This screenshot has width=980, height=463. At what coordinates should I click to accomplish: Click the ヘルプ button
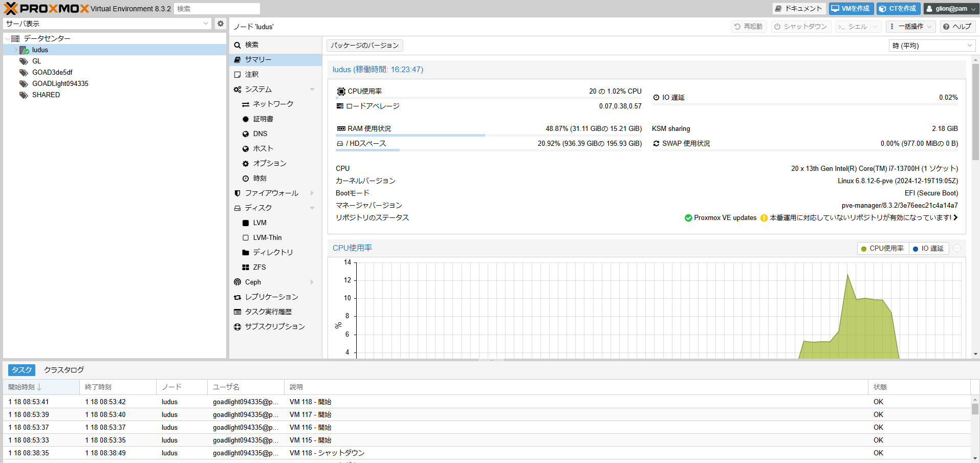[957, 27]
